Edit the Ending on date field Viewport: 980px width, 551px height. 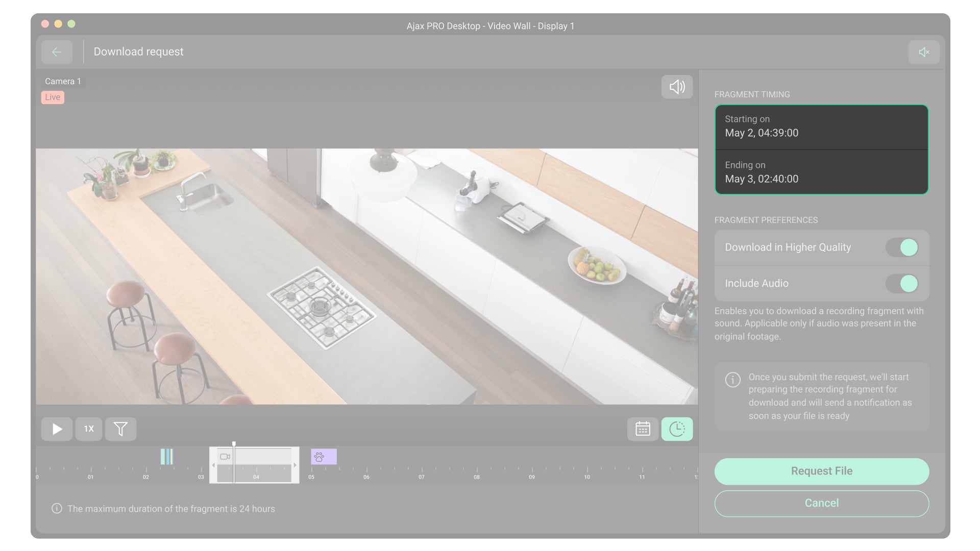[821, 172]
